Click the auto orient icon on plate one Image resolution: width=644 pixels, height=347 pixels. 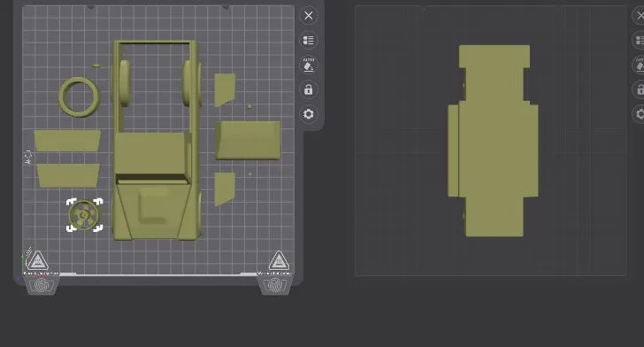[x=309, y=65]
